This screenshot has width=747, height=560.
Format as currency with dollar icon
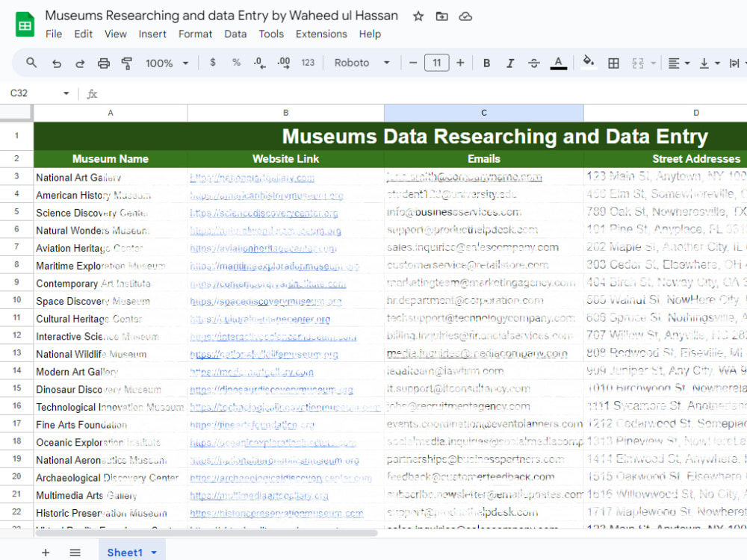213,63
